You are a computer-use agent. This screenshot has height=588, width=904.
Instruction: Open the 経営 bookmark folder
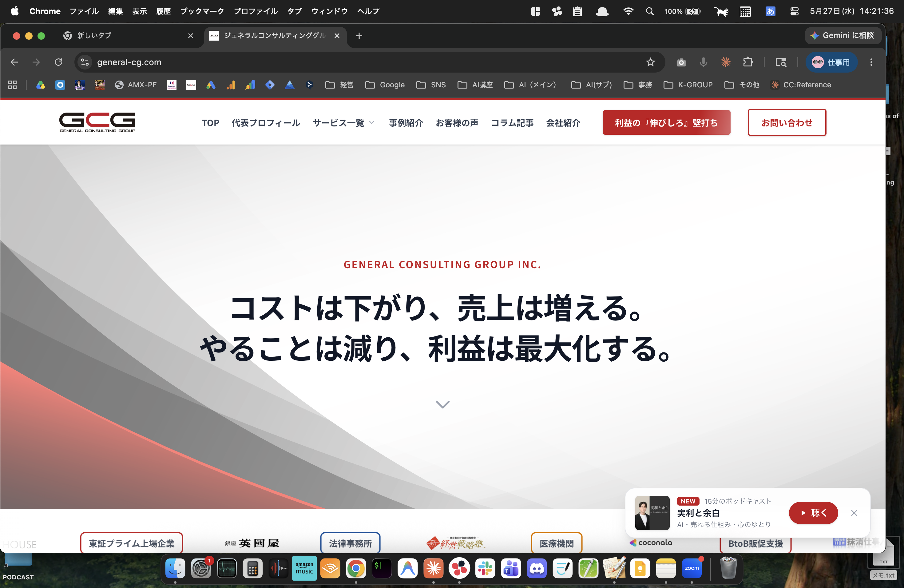pos(339,85)
